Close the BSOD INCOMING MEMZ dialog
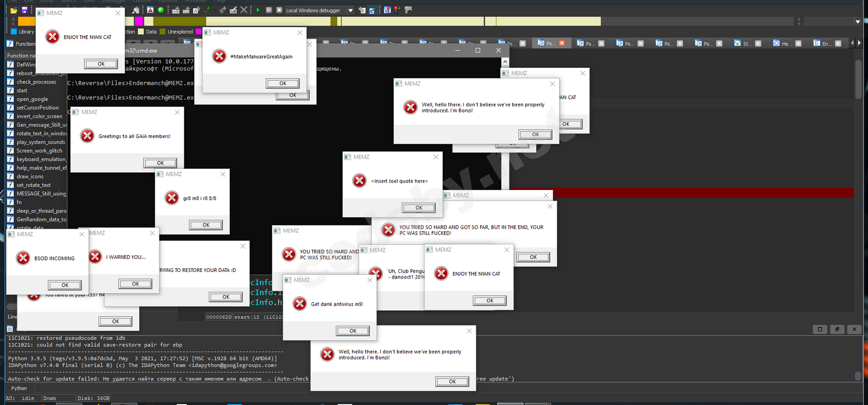The height and width of the screenshot is (405, 868). [82, 235]
